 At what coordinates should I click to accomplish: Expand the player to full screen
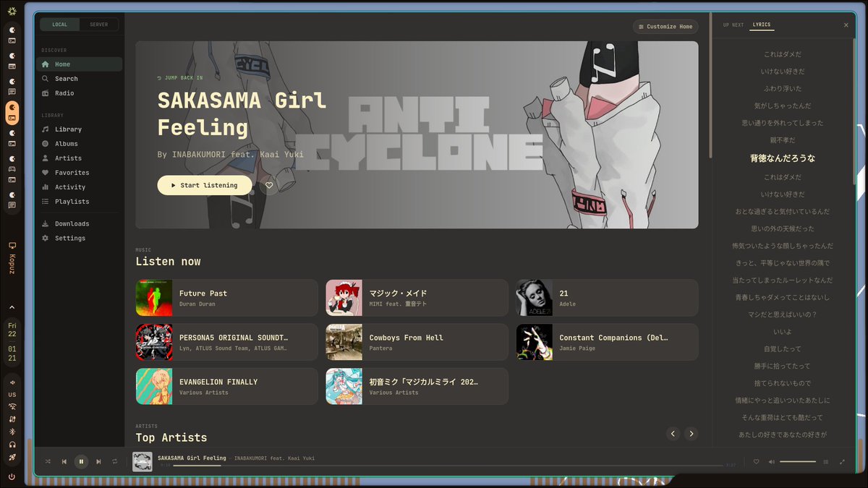pos(842,461)
